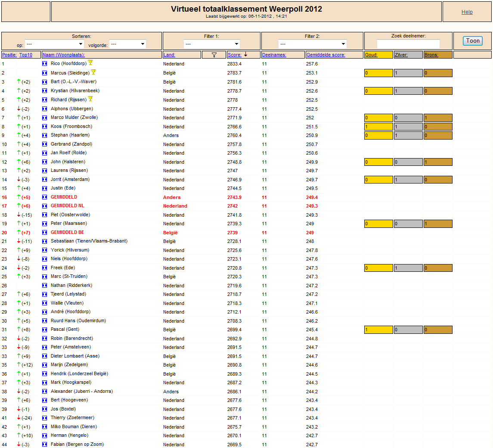493x448 pixels.
Task: Click the descending sort arrow next to Score
Action: 245,54
